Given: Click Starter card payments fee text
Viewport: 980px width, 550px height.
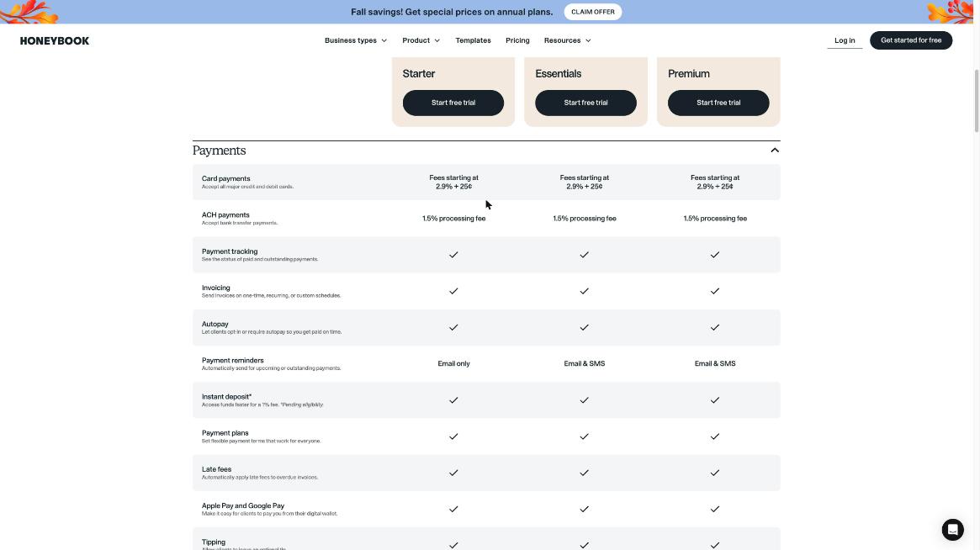Looking at the screenshot, I should coord(453,182).
